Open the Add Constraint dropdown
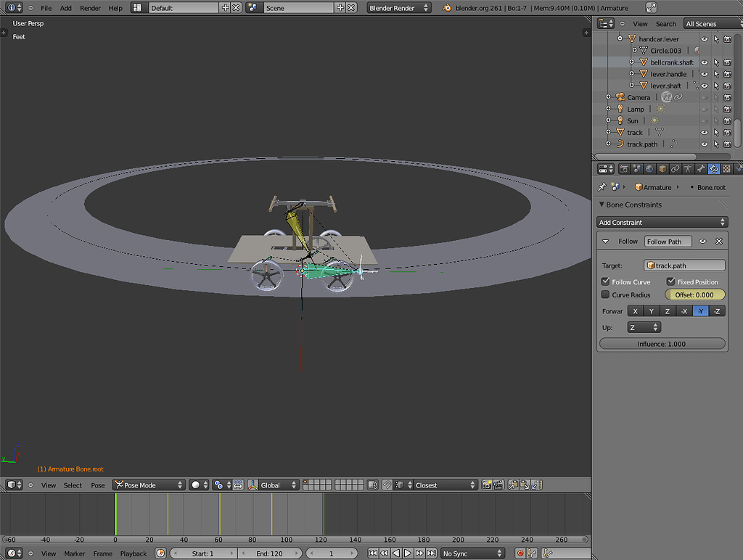 tap(662, 222)
